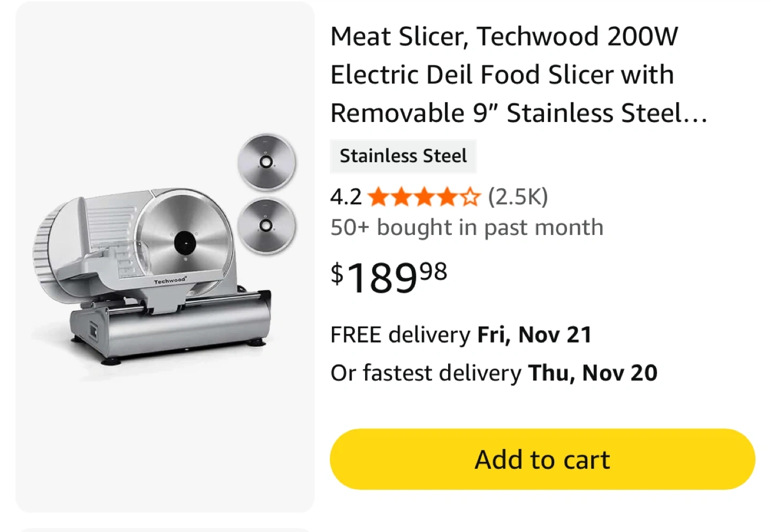
Task: Click the Techwood logo on the slicer
Action: 170,280
